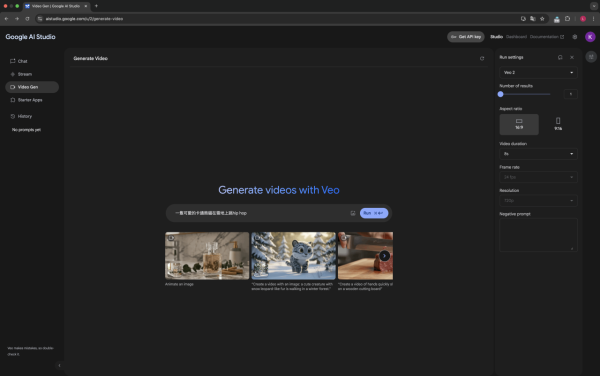Click the browser extension icon with blue dot
The width and height of the screenshot is (600, 376).
pyautogui.click(x=557, y=19)
